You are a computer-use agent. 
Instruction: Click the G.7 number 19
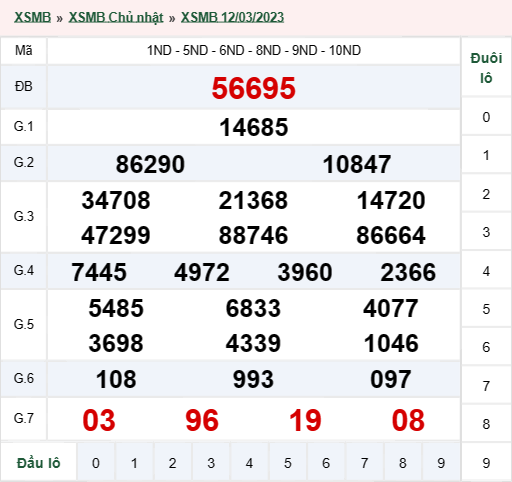click(x=305, y=420)
